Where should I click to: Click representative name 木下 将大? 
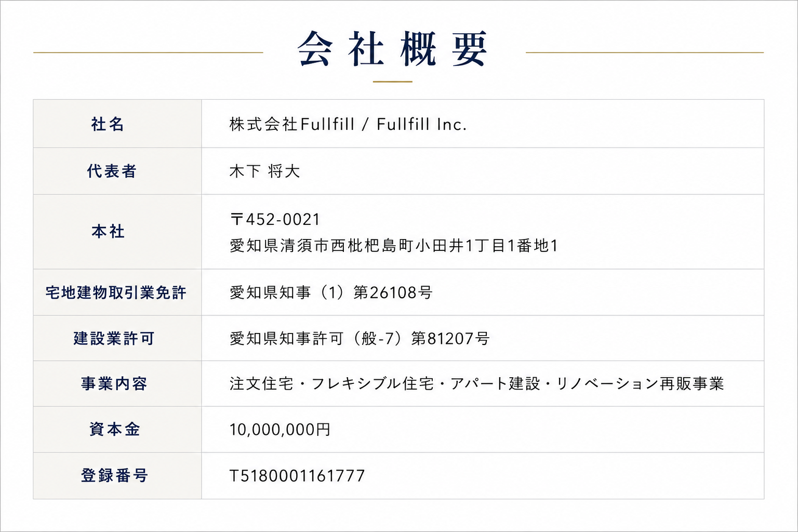[265, 171]
